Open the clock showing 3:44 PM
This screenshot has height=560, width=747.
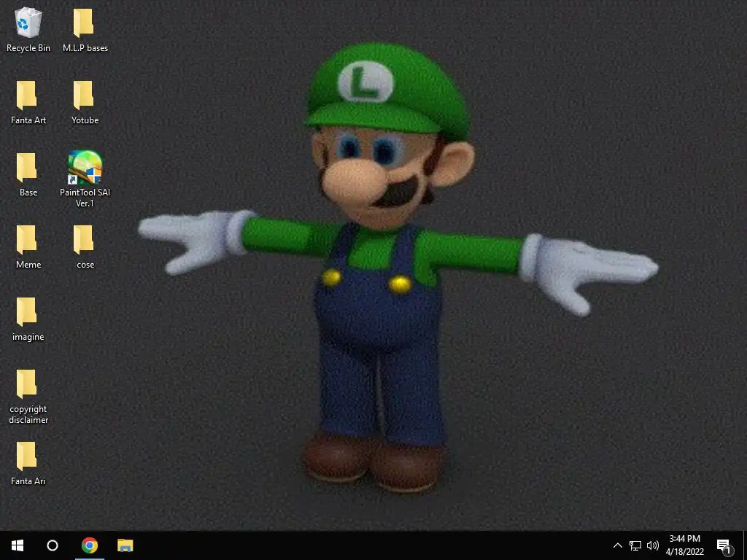pyautogui.click(x=685, y=545)
